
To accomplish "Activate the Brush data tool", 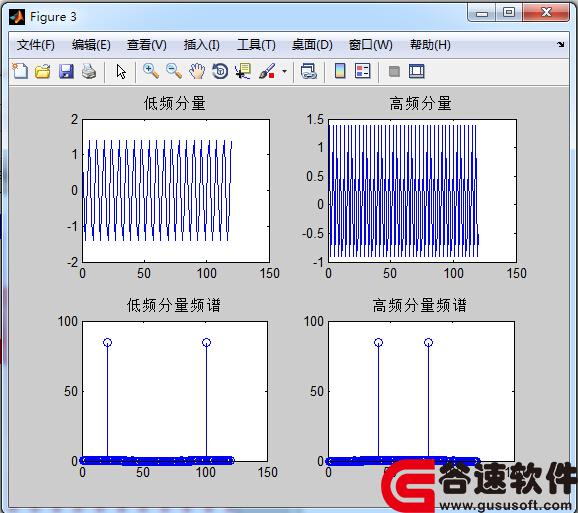I will (x=267, y=71).
